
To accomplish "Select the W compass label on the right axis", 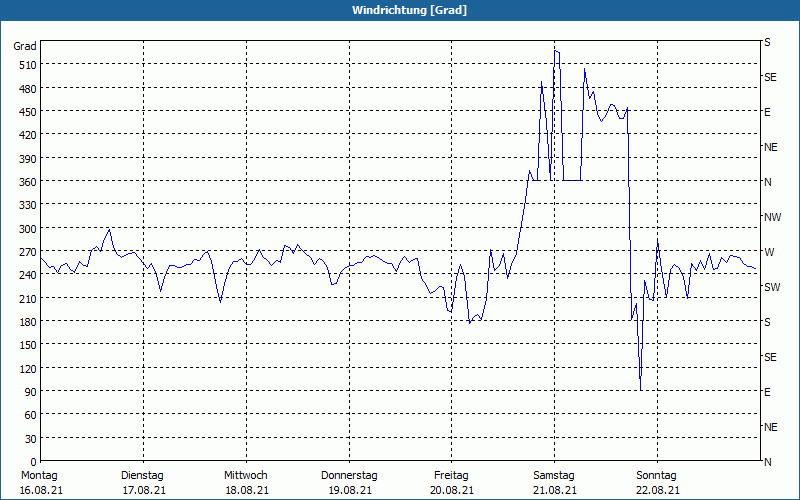I will [768, 252].
